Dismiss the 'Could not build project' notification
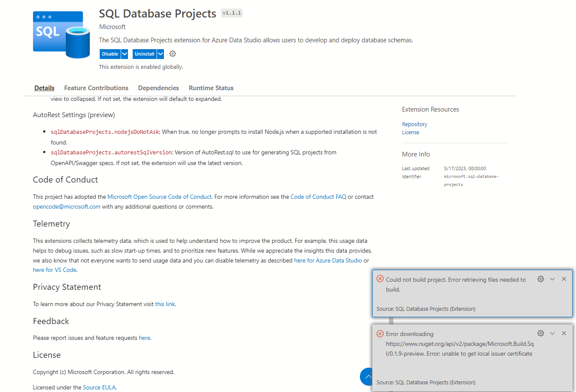 click(564, 279)
